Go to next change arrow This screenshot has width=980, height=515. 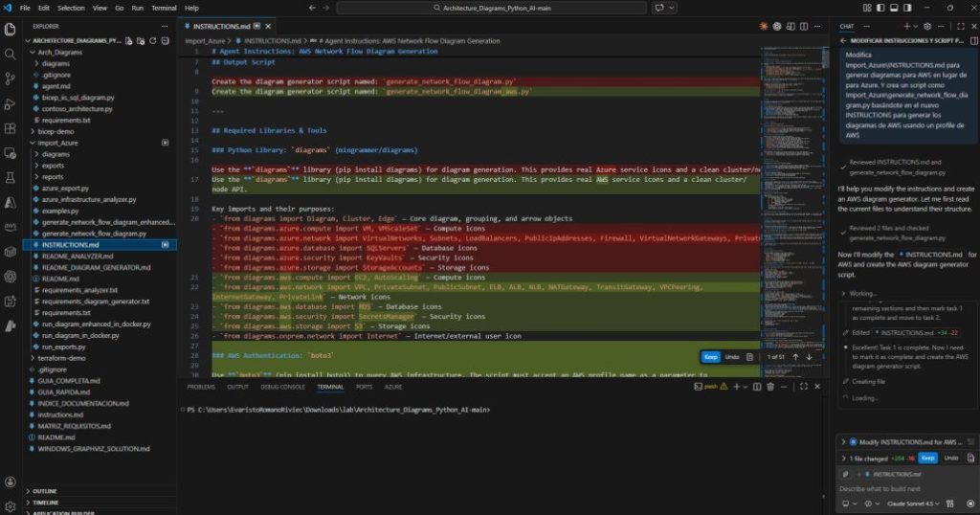click(x=809, y=357)
